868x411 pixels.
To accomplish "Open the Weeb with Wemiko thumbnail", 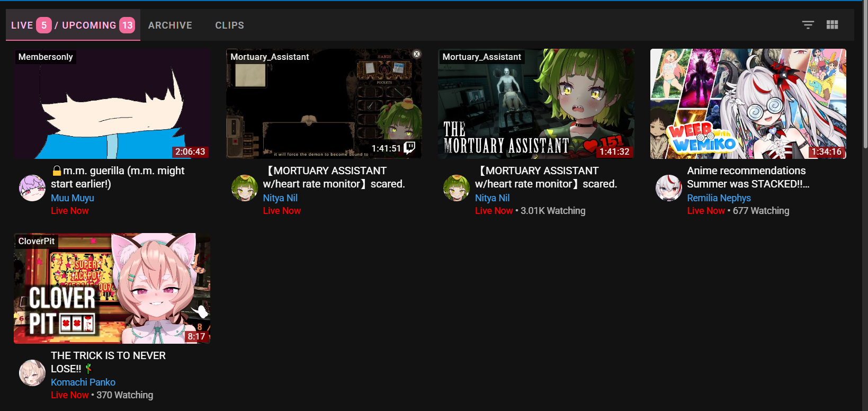I will click(x=748, y=104).
